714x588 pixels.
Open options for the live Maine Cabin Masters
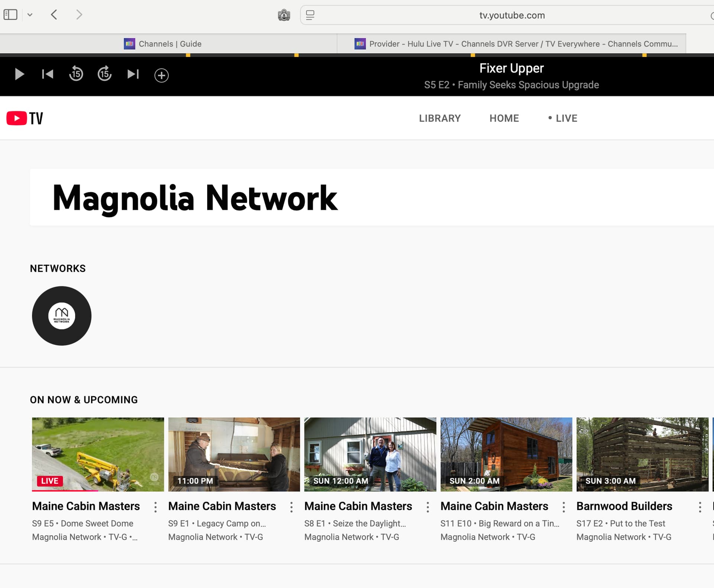155,507
